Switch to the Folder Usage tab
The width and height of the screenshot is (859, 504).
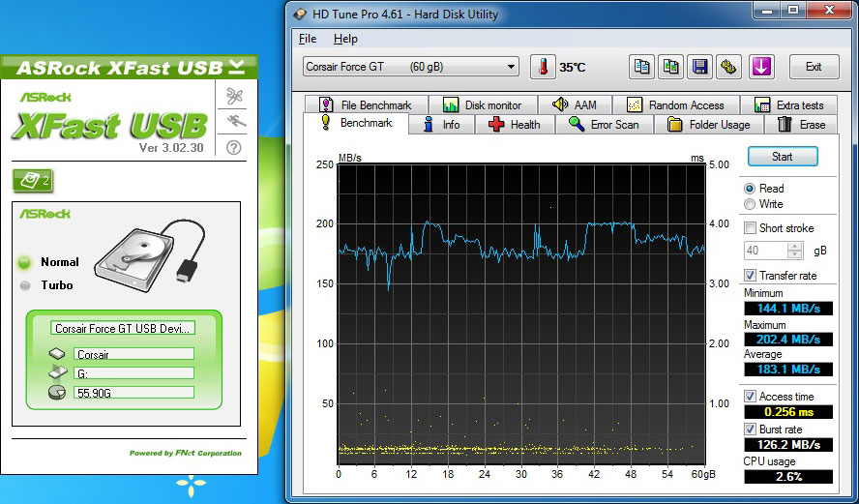click(x=709, y=125)
